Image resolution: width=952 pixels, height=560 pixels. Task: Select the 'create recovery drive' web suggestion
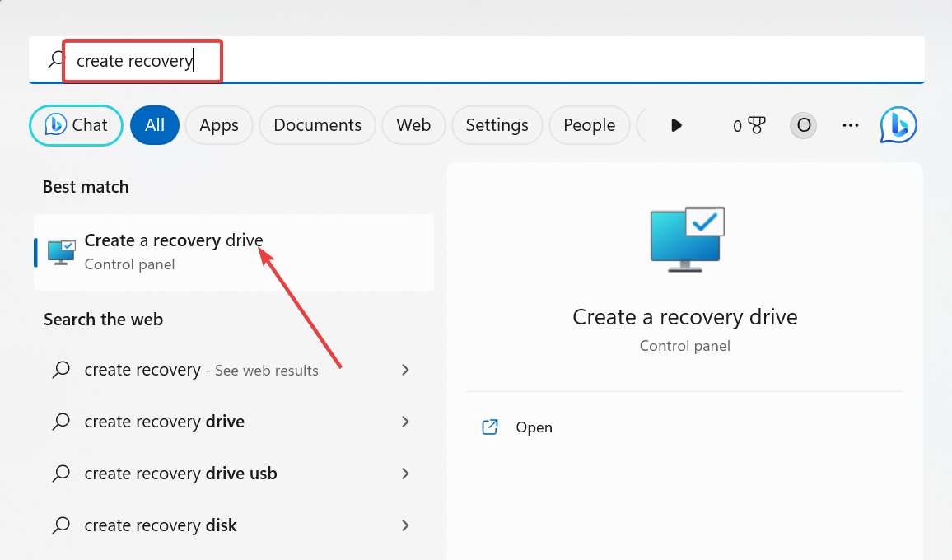234,422
